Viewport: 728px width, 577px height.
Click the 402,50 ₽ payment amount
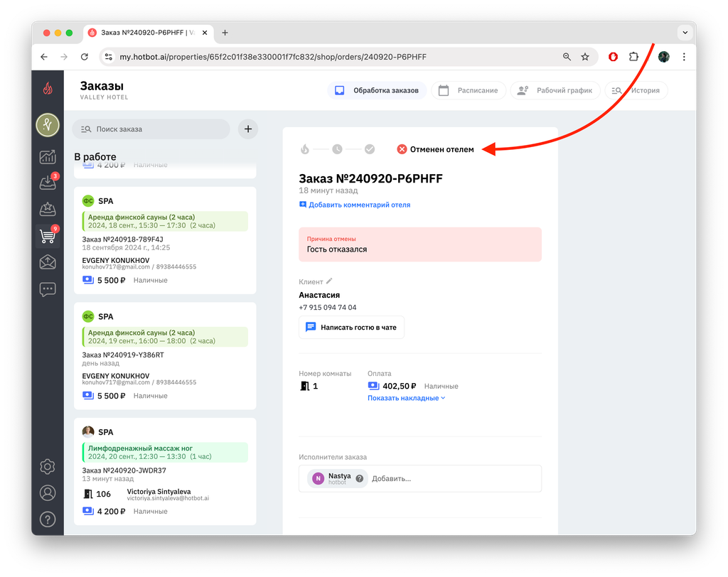(400, 387)
